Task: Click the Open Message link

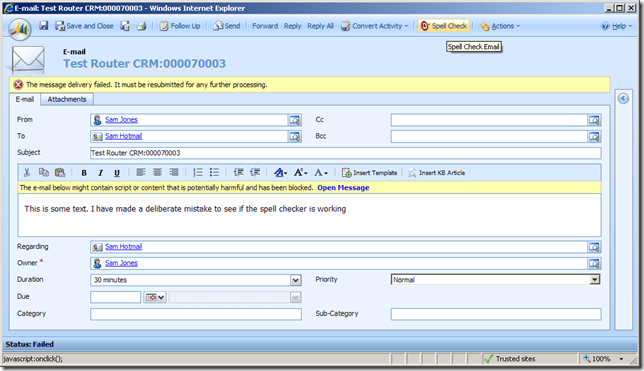Action: click(x=343, y=188)
